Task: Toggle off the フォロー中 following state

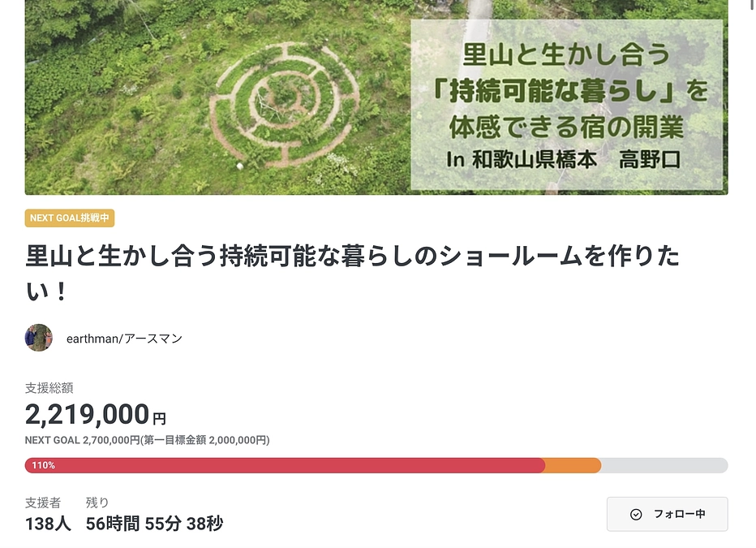Action: pos(667,514)
